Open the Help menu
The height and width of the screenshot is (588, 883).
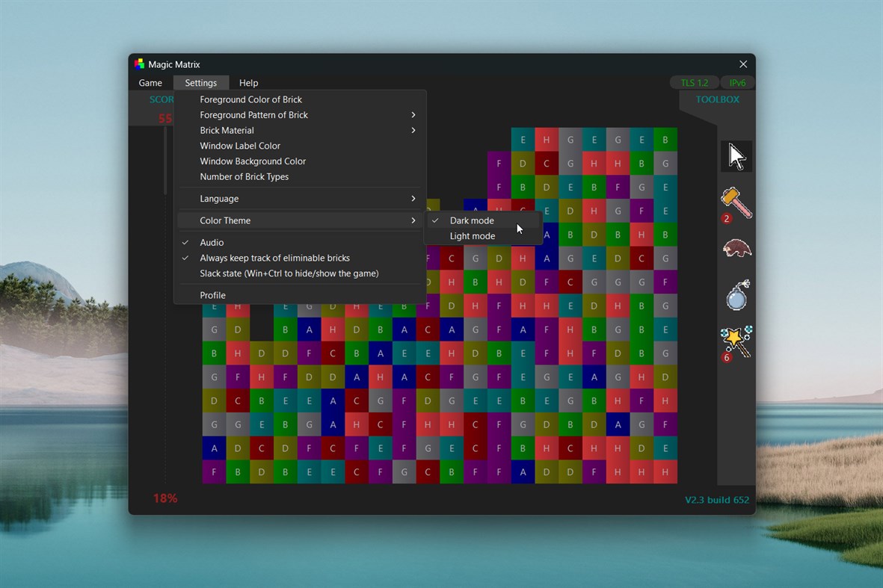(x=248, y=82)
